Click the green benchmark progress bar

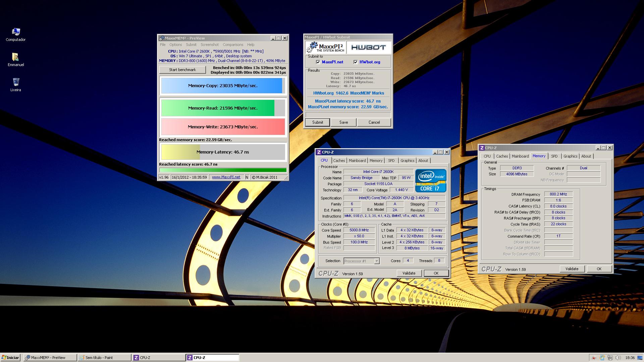223,170
